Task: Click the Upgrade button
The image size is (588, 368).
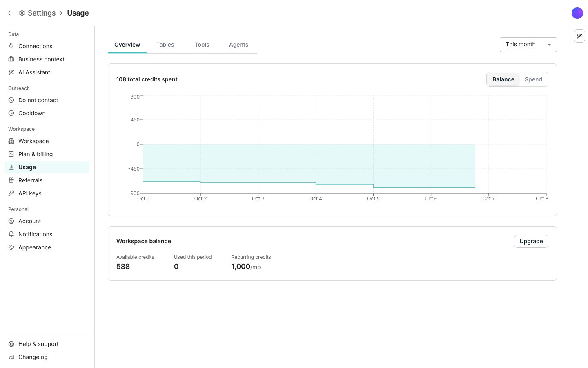Action: coord(531,241)
